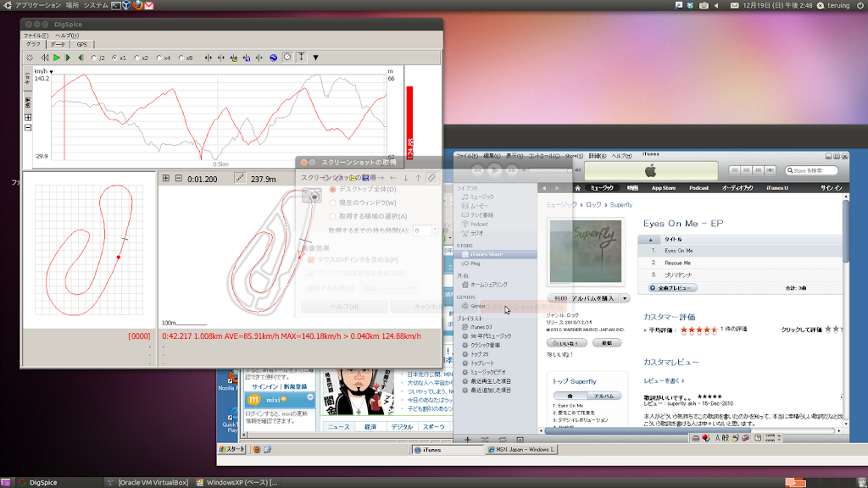Select Ping in iTunes sidebar
Screen dimensions: 868x488
coord(475,263)
